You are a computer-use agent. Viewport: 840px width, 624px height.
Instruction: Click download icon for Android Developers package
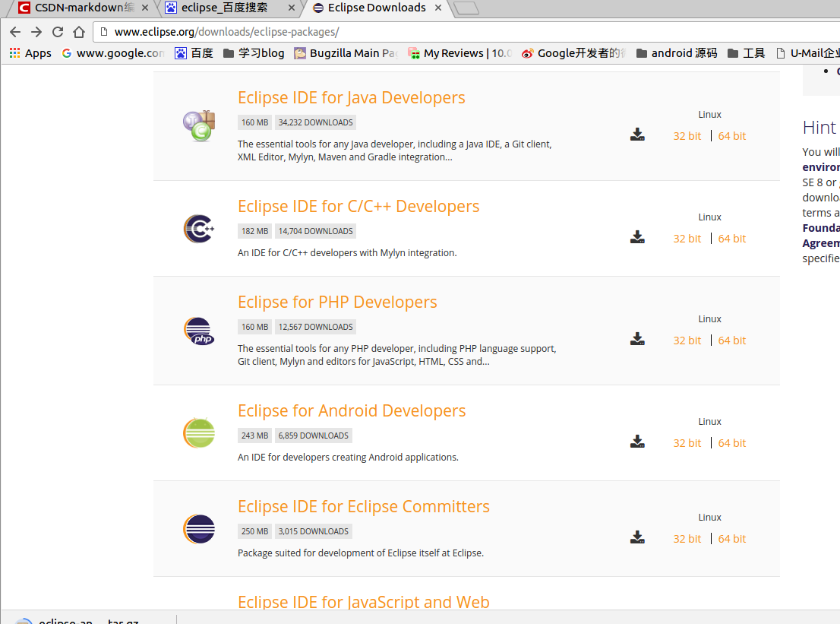click(637, 441)
